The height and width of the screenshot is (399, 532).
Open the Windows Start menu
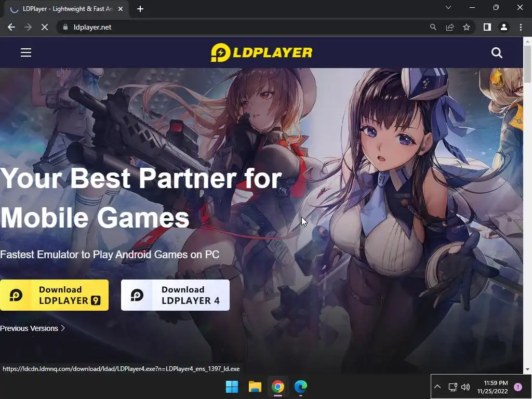[x=232, y=387]
